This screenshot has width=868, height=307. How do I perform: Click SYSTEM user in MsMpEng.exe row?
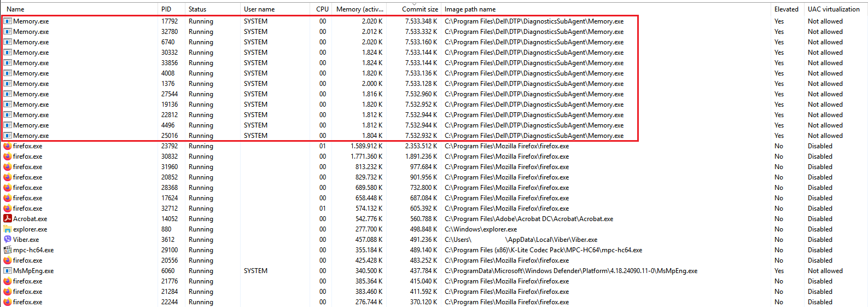pyautogui.click(x=255, y=271)
